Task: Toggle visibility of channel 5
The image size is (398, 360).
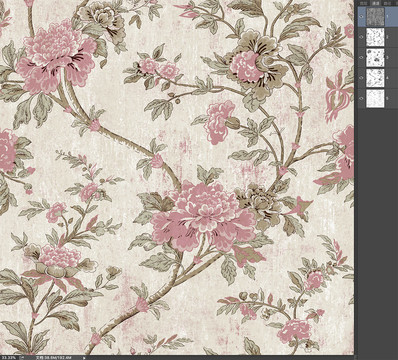Action: (x=361, y=98)
